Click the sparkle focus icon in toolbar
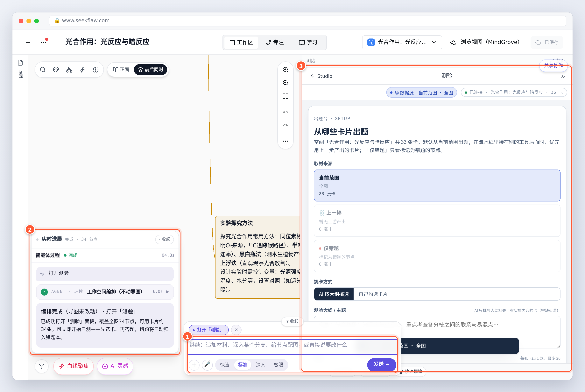The height and width of the screenshot is (392, 585). coord(82,70)
